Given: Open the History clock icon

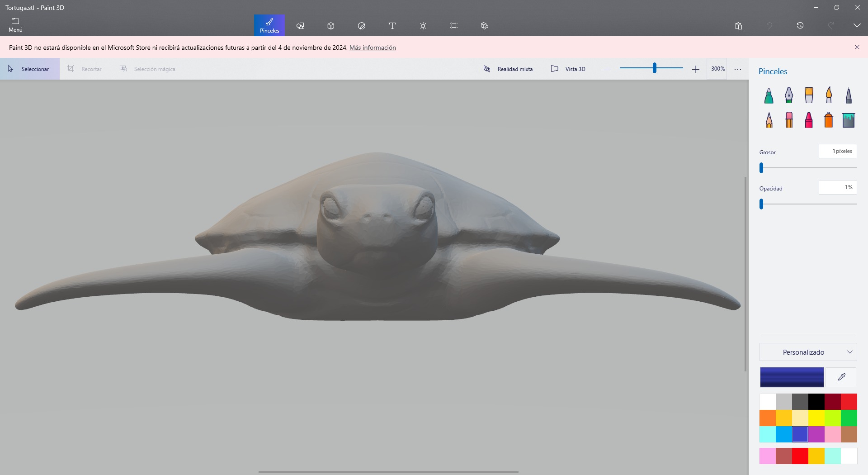Looking at the screenshot, I should point(800,26).
